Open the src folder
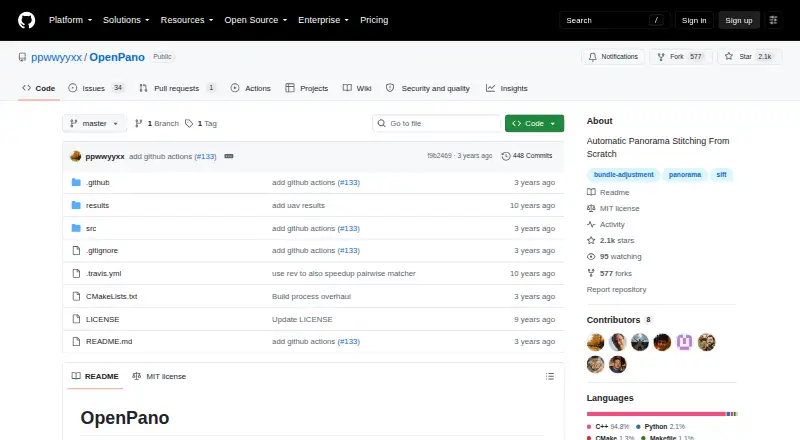800x440 pixels. tap(91, 228)
